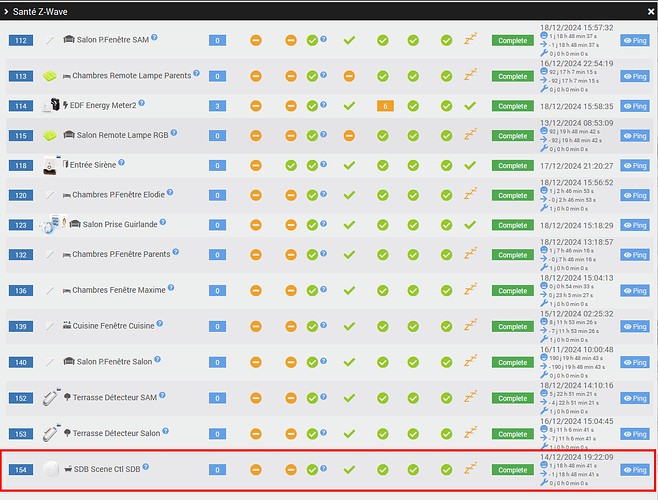
Task: Click the timestamp 16/11/2024 10:00:48
Action: tap(577, 350)
